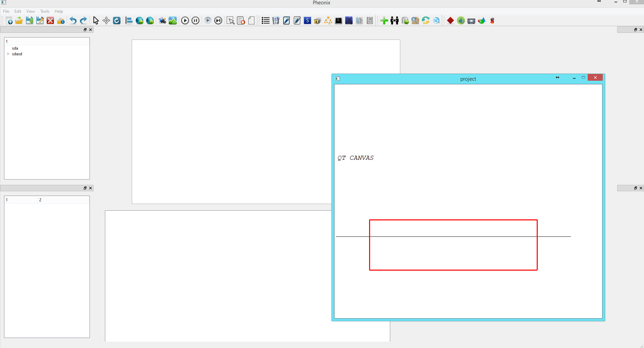Select the arrow pointer tool

coord(96,21)
